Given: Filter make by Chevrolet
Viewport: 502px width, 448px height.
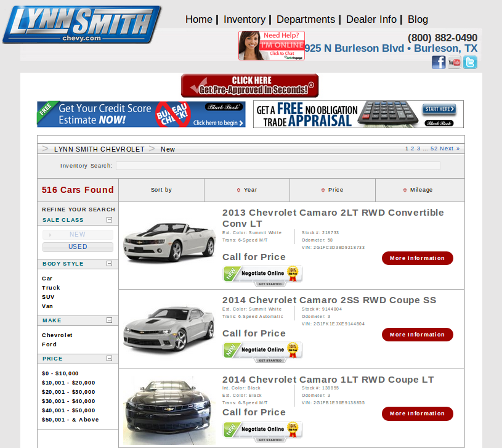Looking at the screenshot, I should (57, 335).
